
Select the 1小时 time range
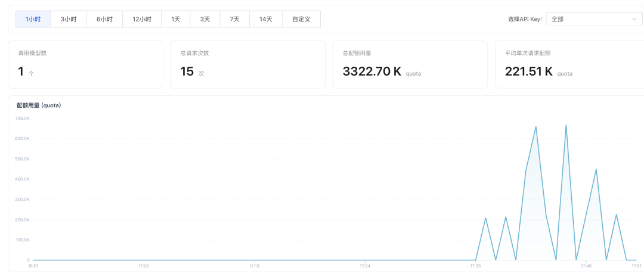coord(33,19)
